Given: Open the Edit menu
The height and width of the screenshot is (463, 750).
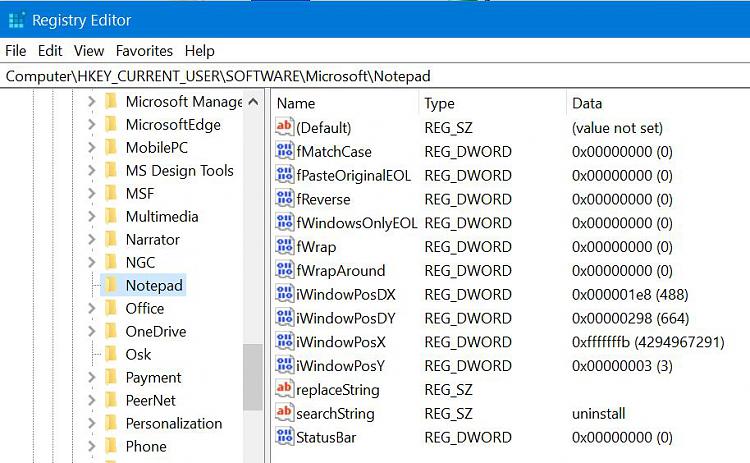Looking at the screenshot, I should pyautogui.click(x=50, y=51).
